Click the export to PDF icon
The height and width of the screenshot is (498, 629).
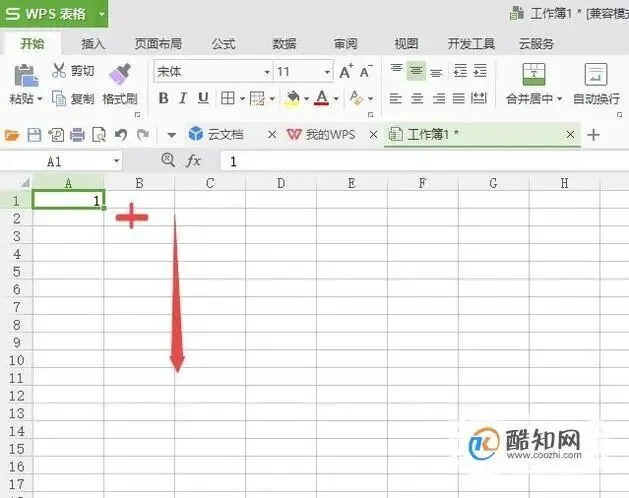coord(56,135)
